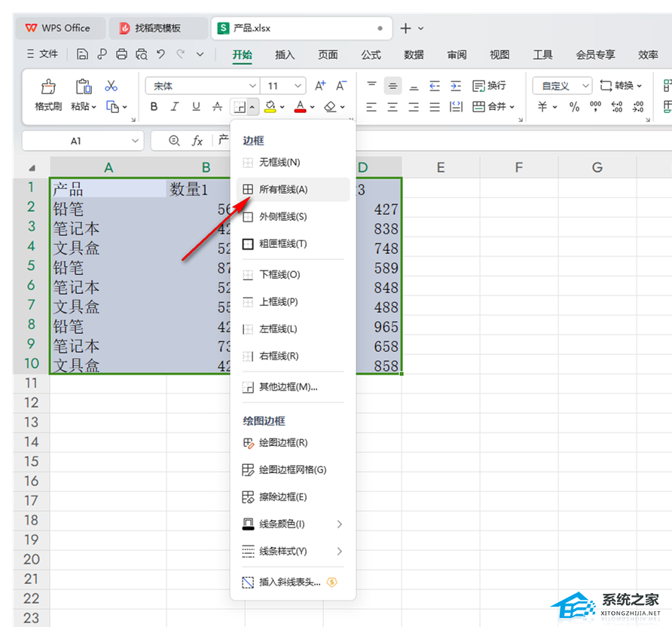This screenshot has width=672, height=627.
Task: Click the fx insert function icon
Action: coord(197,141)
